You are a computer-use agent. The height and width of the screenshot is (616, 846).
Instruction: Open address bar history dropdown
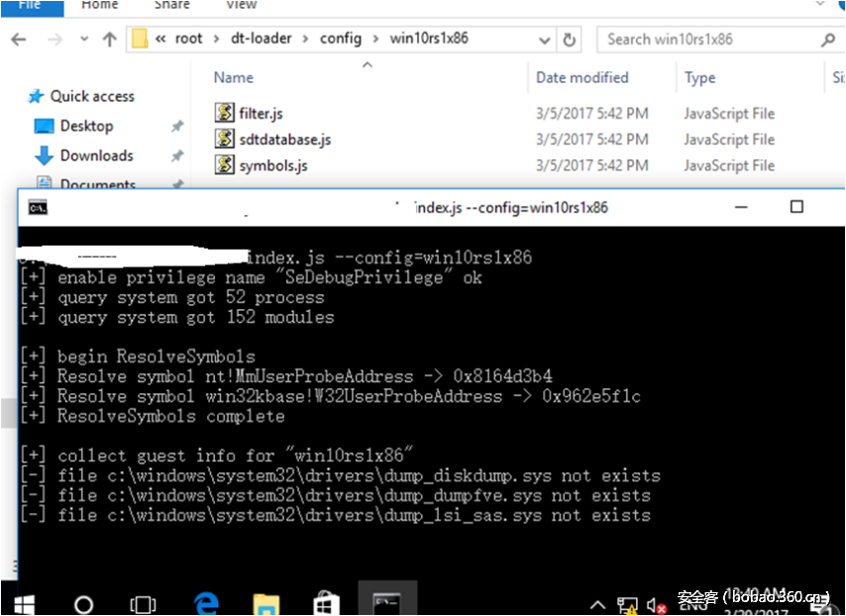pyautogui.click(x=545, y=40)
